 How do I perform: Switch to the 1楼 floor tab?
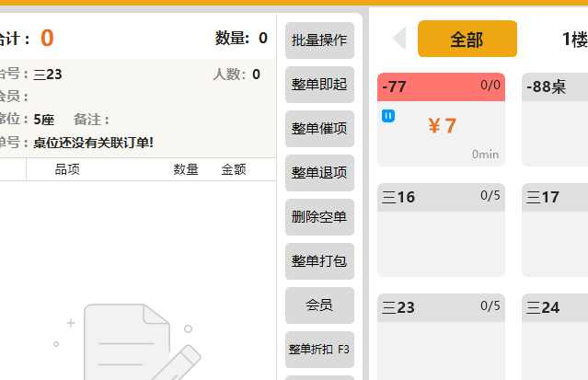pos(574,39)
